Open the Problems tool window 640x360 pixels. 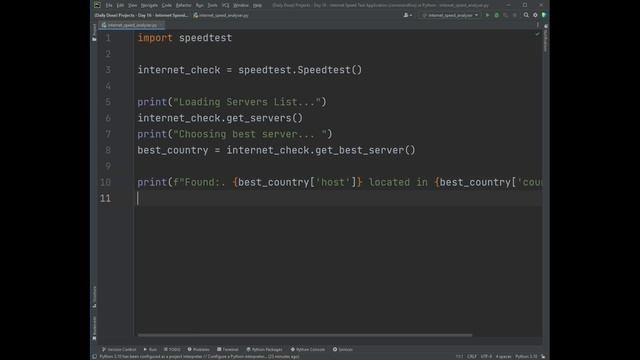coord(198,349)
